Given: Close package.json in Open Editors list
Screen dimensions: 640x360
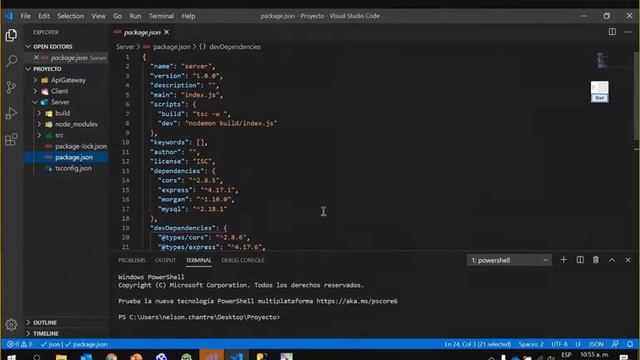Looking at the screenshot, I should [x=36, y=58].
